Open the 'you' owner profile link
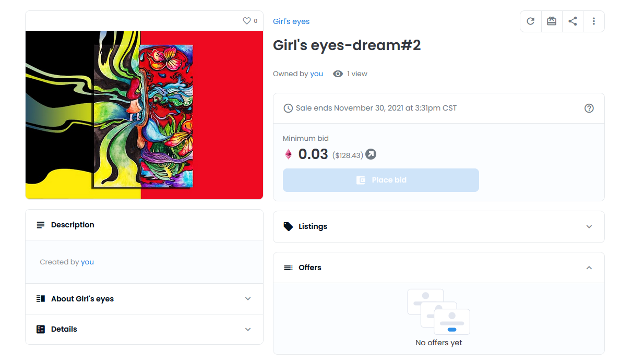Screen dimensions: 632x364 pos(316,74)
